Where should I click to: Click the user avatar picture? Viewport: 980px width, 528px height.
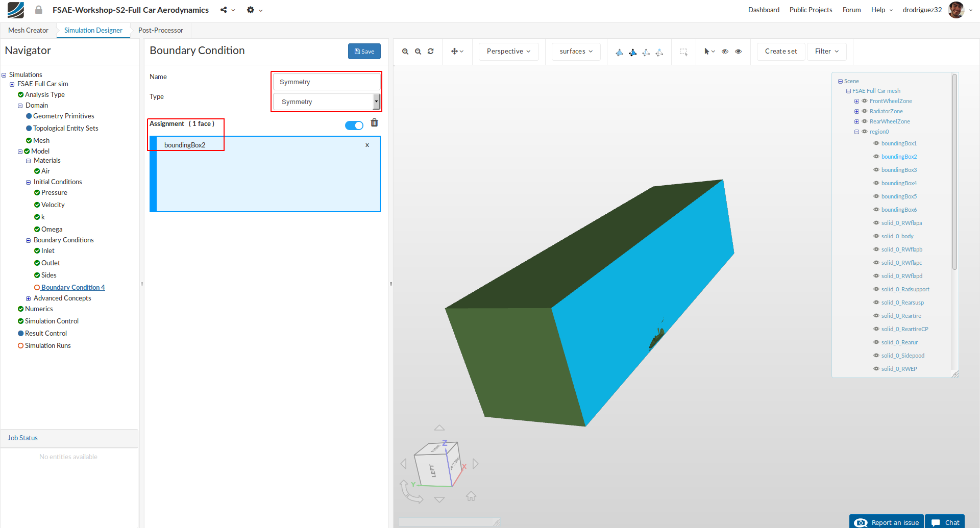tap(956, 10)
